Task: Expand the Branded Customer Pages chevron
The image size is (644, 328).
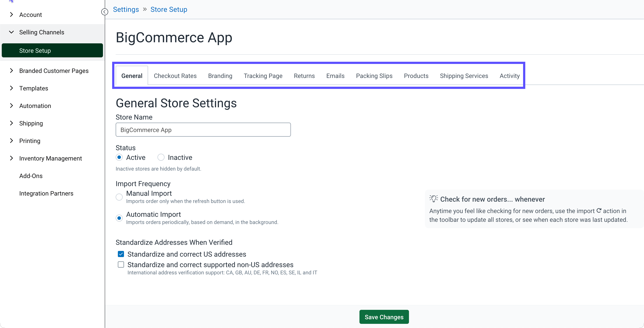Action: tap(11, 71)
